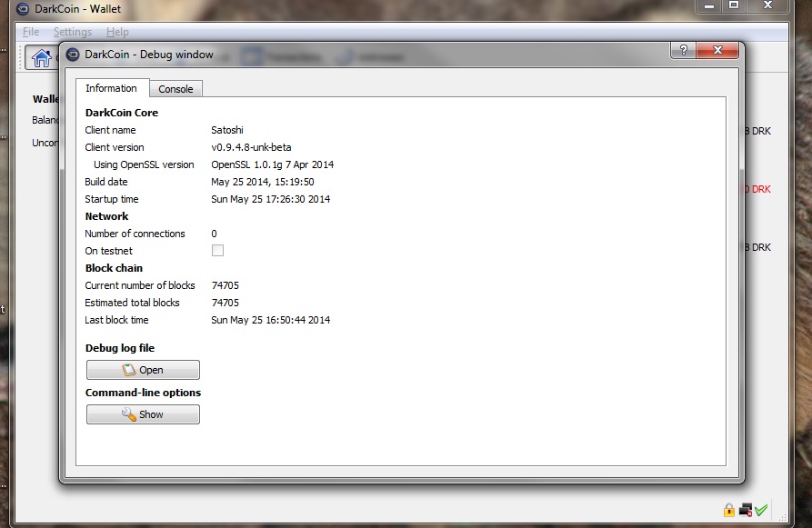The width and height of the screenshot is (812, 528).
Task: Click last block time Sun May 25 16:50:44 2014
Action: pyautogui.click(x=270, y=320)
